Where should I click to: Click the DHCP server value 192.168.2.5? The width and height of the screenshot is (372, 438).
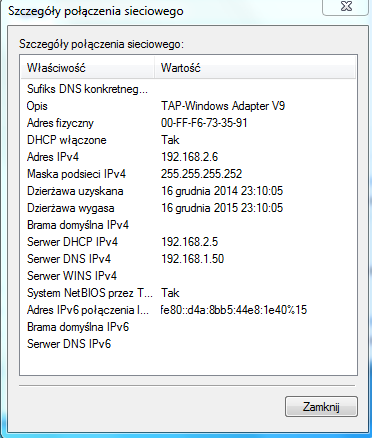[190, 242]
